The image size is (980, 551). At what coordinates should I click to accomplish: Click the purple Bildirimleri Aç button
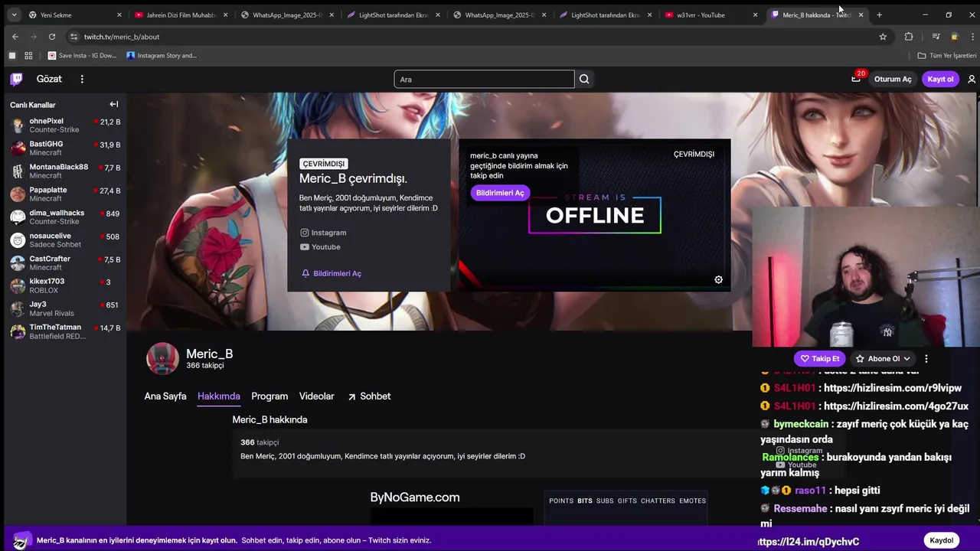coord(500,193)
